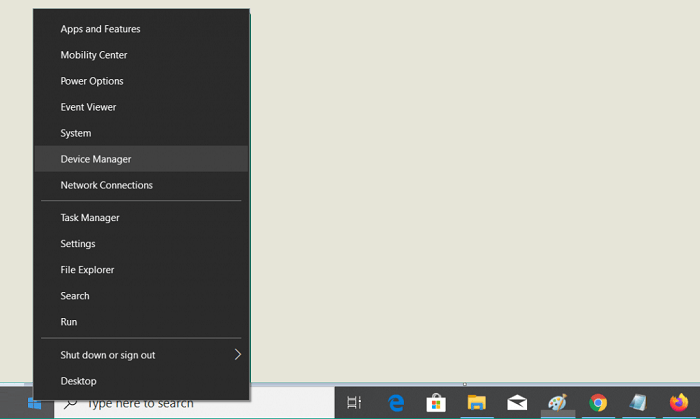Launch Task Manager from the menu
Screen dimensions: 700x419
pyautogui.click(x=141, y=218)
